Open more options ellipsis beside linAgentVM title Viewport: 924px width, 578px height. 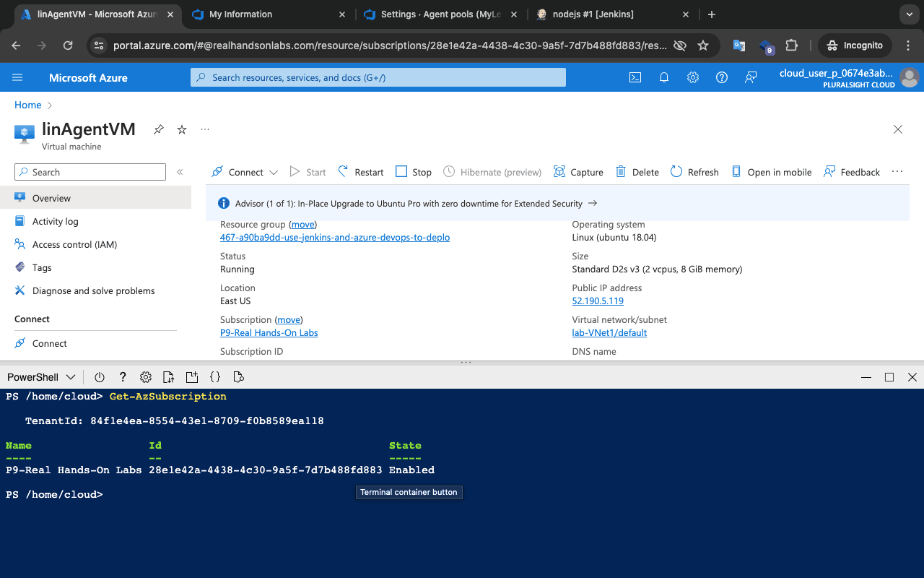pos(205,129)
